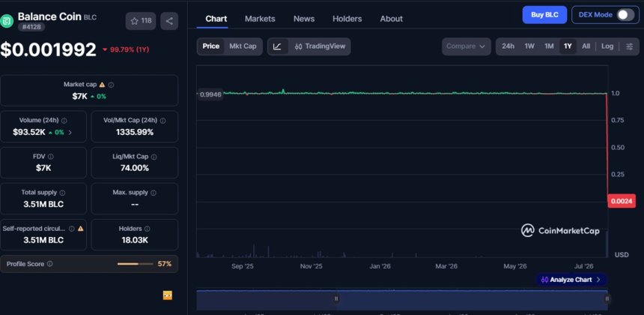Viewport: 644px width, 315px height.
Task: Open market cap warning triangle icon
Action: (x=102, y=85)
